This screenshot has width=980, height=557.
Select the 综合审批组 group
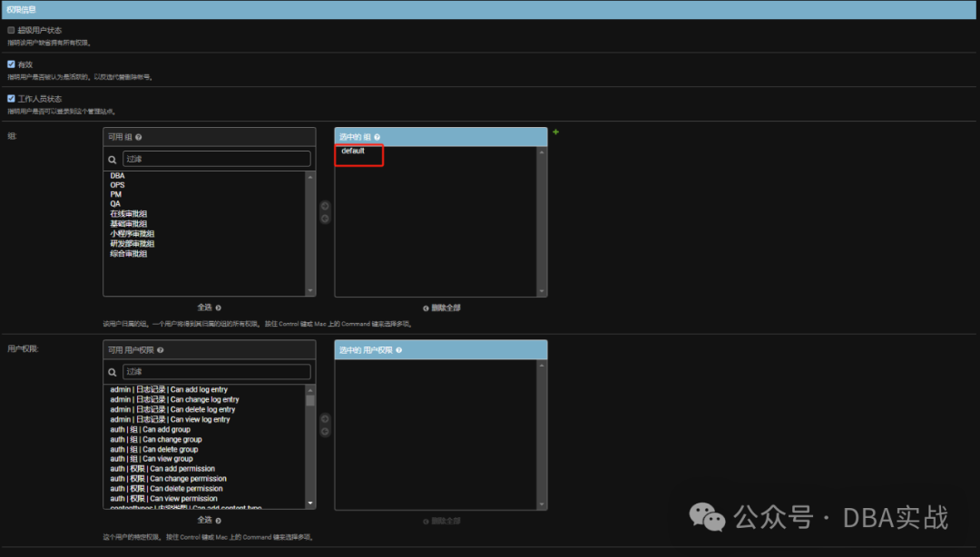[x=128, y=254]
